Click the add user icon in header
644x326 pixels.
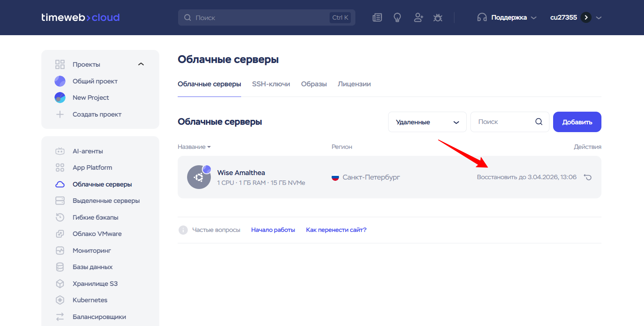[418, 18]
